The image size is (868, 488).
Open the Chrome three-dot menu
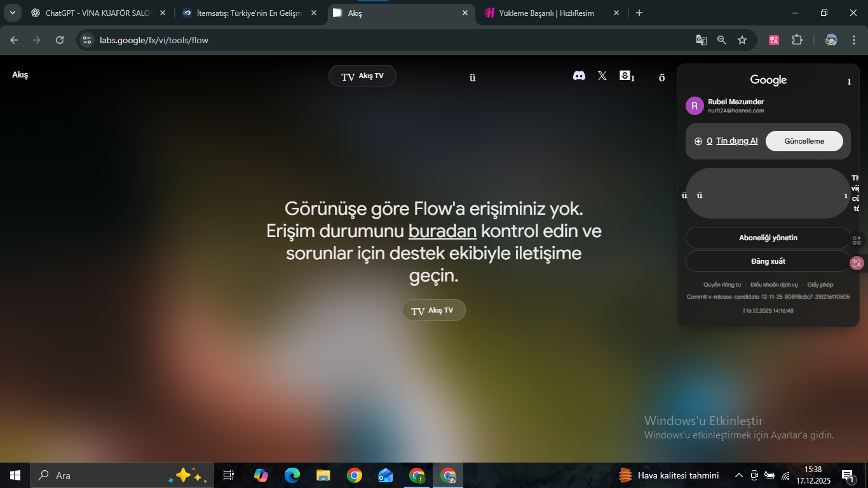pos(853,40)
